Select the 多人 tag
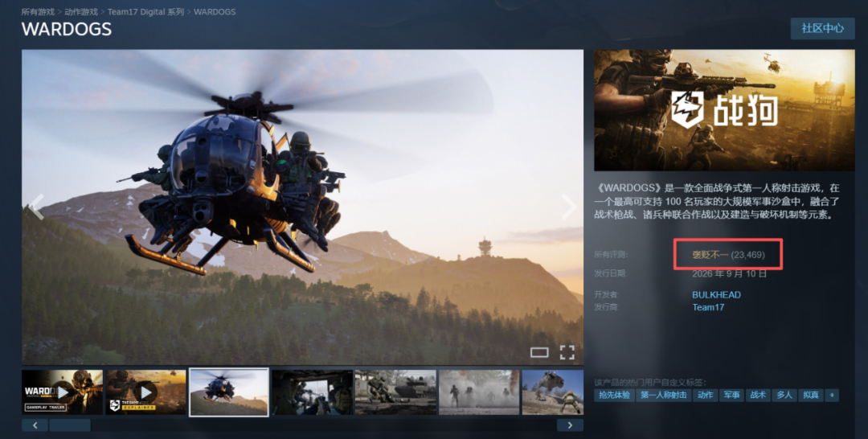Image resolution: width=868 pixels, height=439 pixels. (784, 396)
